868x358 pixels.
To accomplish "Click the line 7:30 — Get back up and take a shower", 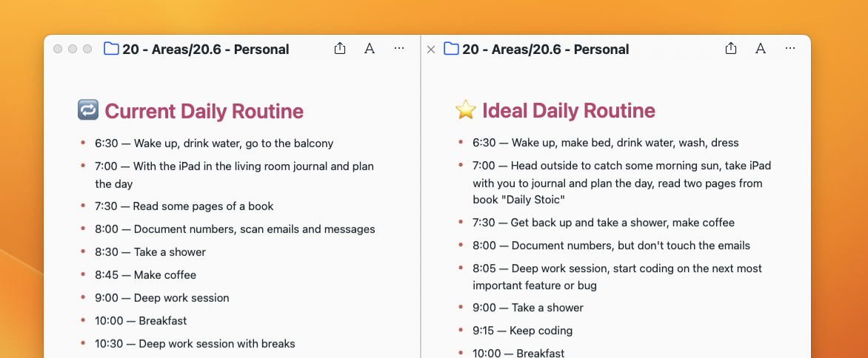I will pyautogui.click(x=604, y=223).
